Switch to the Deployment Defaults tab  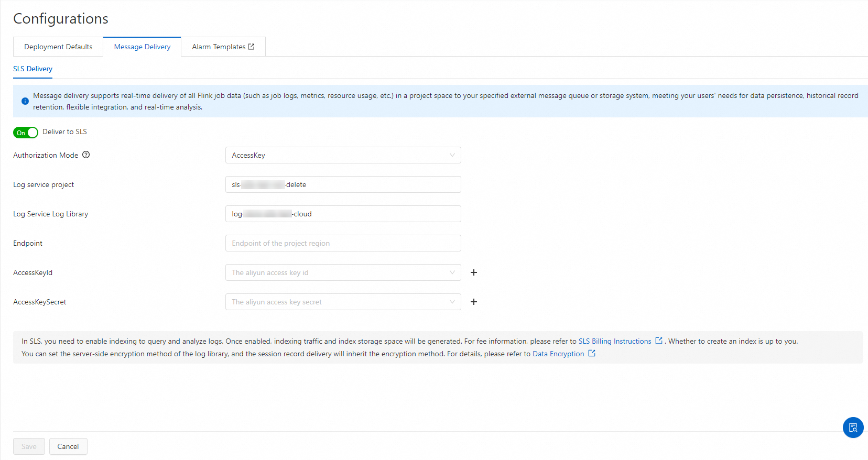pyautogui.click(x=58, y=47)
